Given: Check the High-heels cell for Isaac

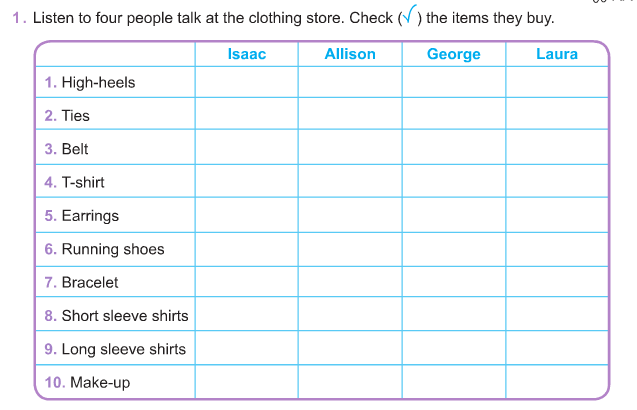Looking at the screenshot, I should pos(246,82).
